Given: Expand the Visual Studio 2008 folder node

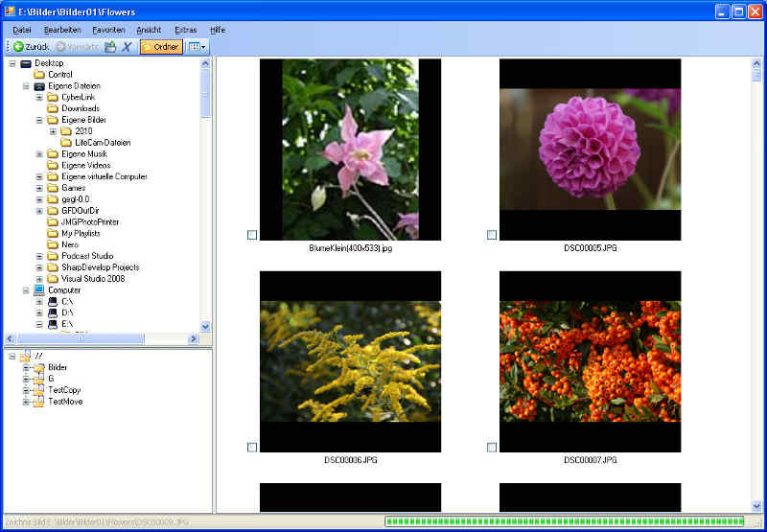Looking at the screenshot, I should (x=39, y=279).
